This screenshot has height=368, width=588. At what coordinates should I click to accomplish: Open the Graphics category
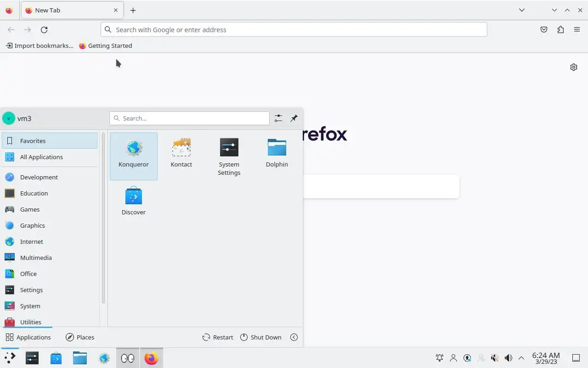[x=50, y=225]
